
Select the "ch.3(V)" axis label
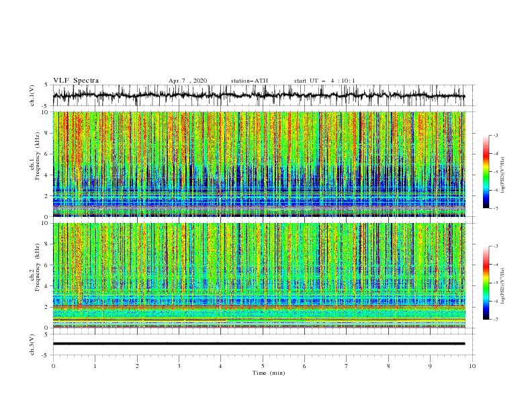[32, 345]
